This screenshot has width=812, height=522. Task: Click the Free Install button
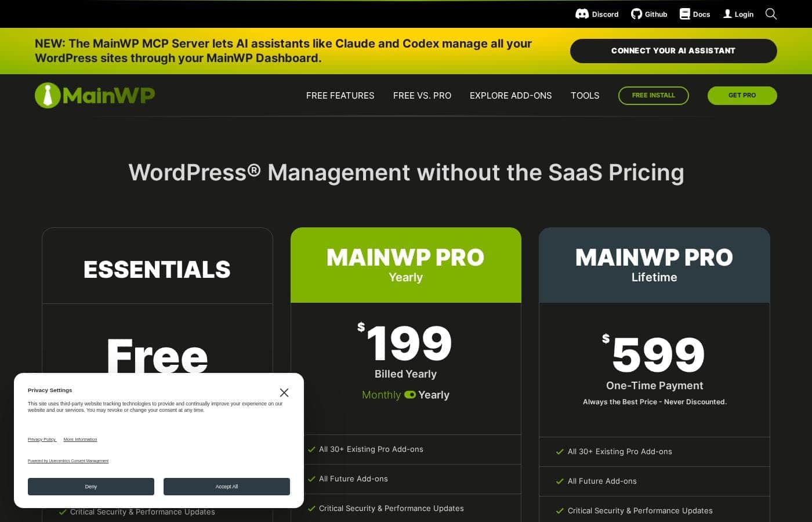pos(654,96)
